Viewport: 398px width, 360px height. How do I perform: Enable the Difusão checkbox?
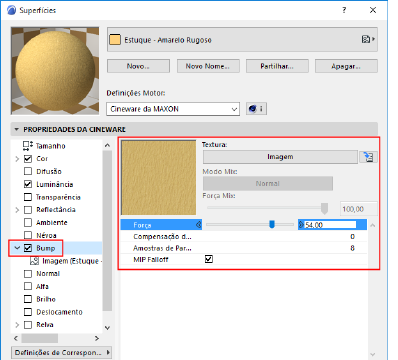[x=28, y=171]
